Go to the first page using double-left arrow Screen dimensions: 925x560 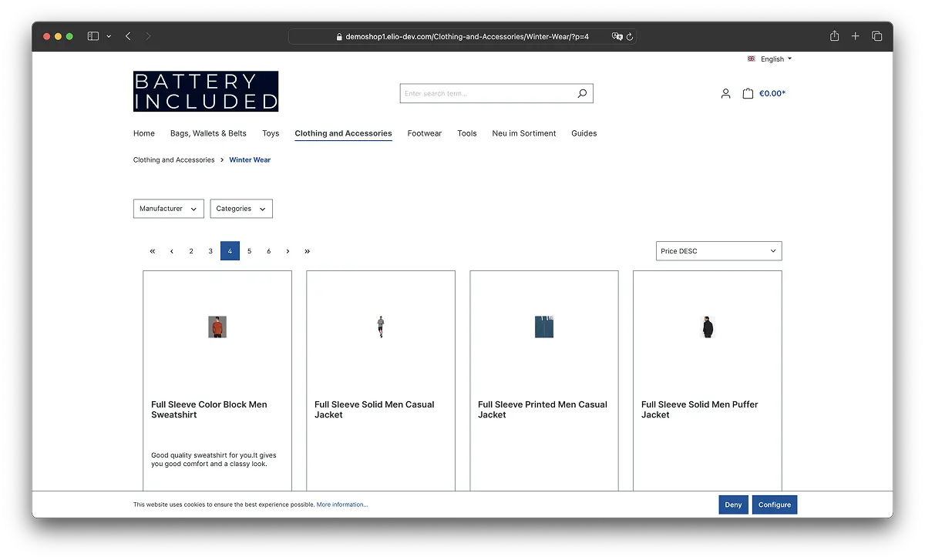pyautogui.click(x=152, y=250)
